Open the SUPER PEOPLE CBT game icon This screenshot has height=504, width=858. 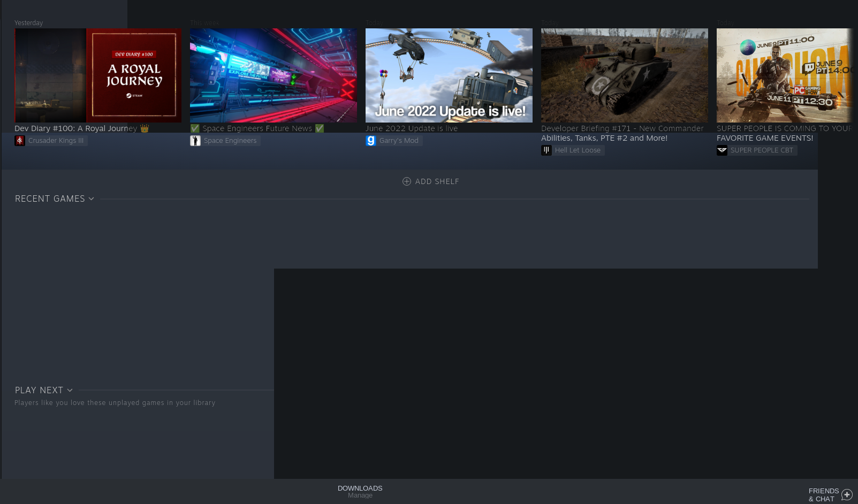pos(722,150)
